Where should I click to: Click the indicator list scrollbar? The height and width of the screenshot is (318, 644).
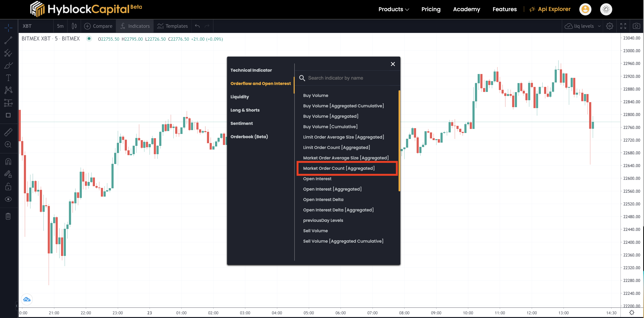click(x=399, y=140)
